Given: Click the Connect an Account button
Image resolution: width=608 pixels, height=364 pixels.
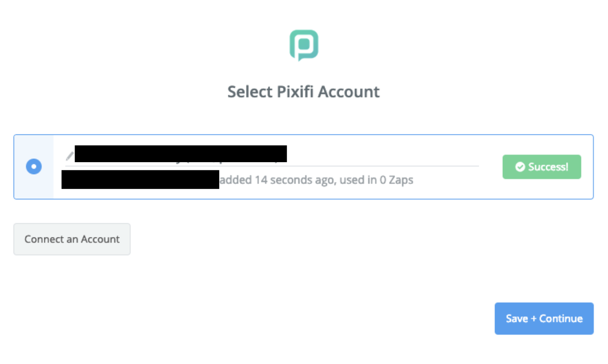Looking at the screenshot, I should tap(72, 239).
